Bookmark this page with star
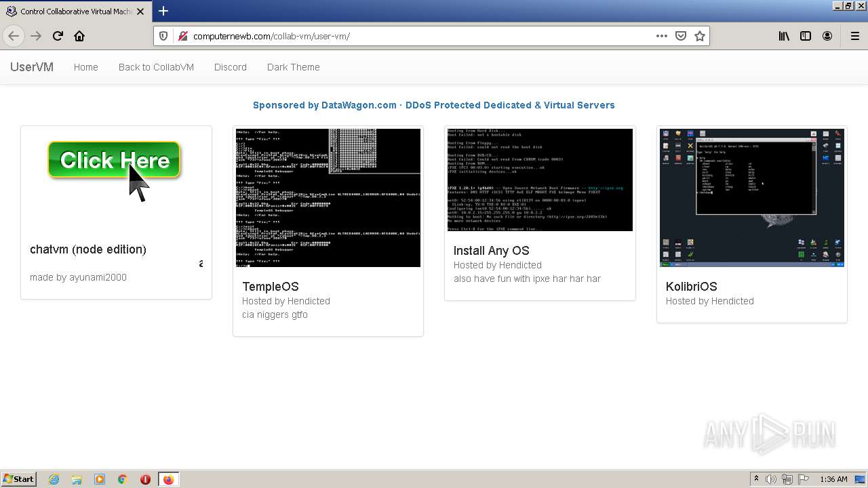This screenshot has height=488, width=868. (x=700, y=36)
